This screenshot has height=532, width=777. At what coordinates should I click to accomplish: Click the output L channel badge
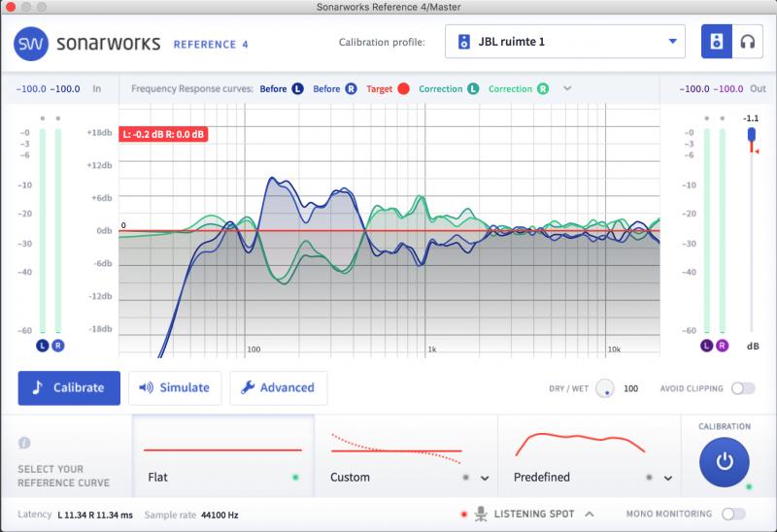coord(706,346)
